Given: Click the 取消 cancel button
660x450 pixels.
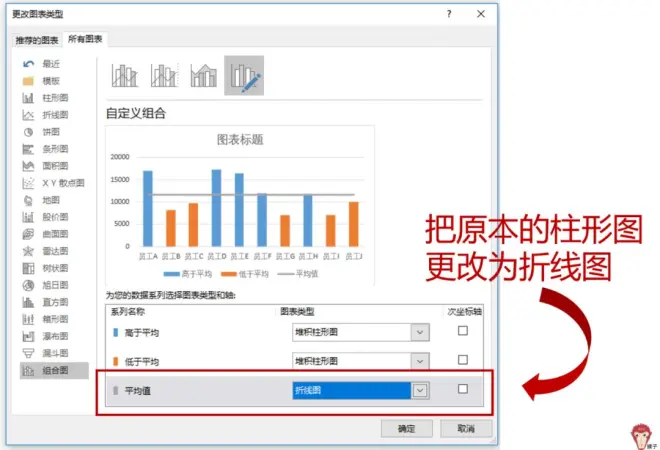Looking at the screenshot, I should point(466,429).
